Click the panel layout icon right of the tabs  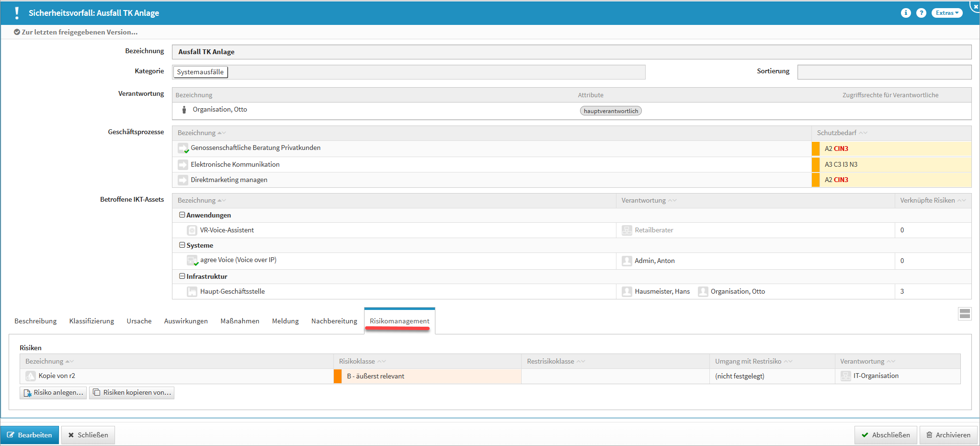(x=965, y=314)
